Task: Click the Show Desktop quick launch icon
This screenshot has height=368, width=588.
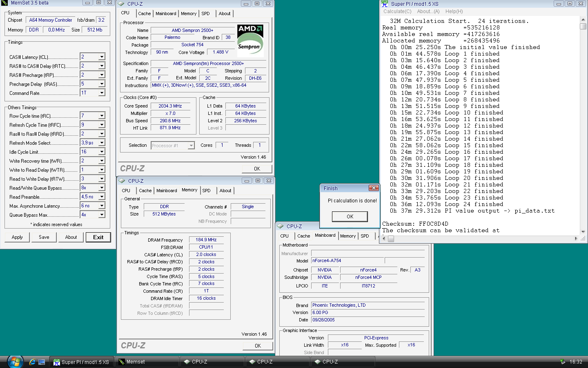Action: (x=42, y=362)
